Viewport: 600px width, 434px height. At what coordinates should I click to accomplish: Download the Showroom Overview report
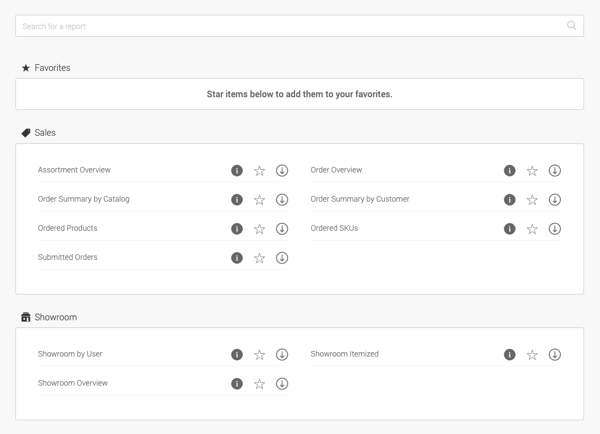[x=282, y=383]
